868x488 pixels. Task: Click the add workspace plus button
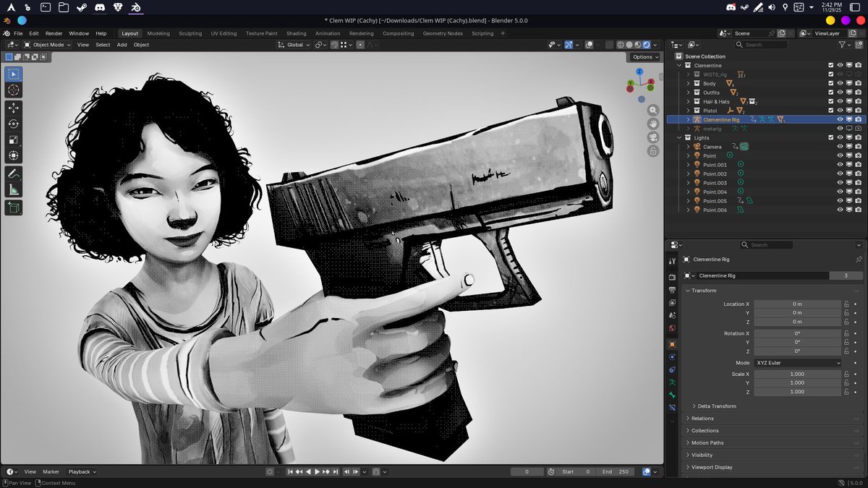coord(503,33)
